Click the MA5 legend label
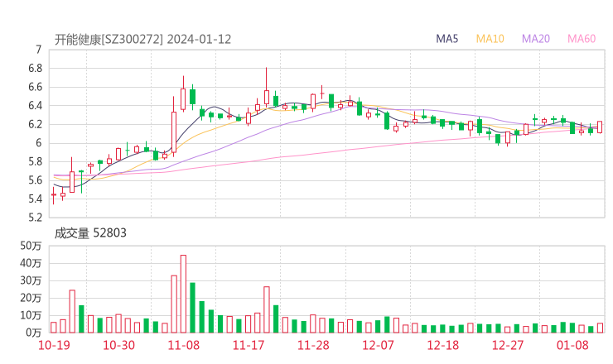Image resolution: width=613 pixels, height=364 pixels. point(446,39)
